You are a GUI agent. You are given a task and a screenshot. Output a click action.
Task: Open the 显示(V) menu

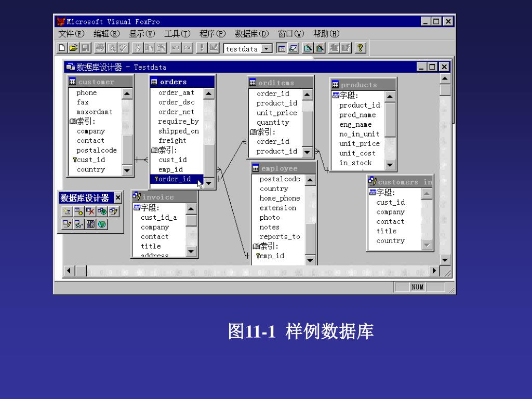[142, 34]
